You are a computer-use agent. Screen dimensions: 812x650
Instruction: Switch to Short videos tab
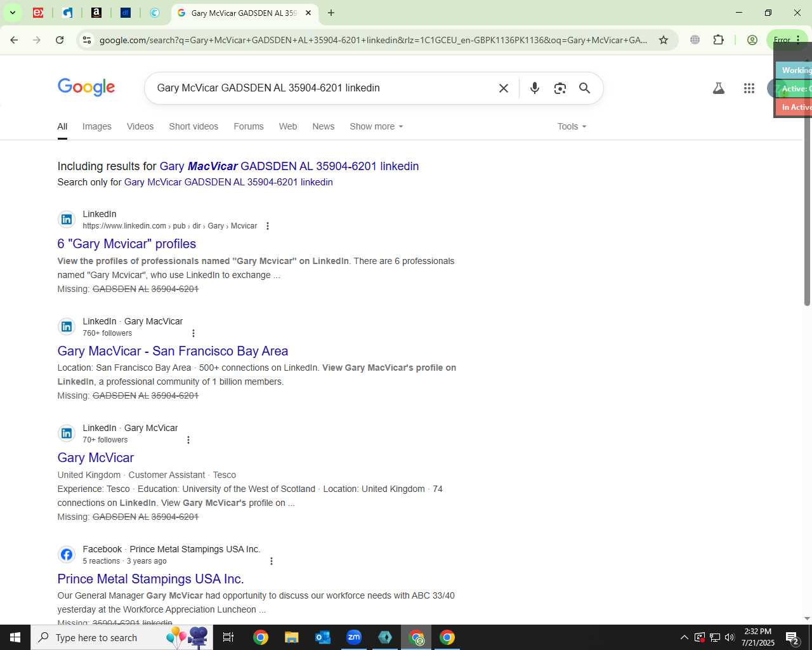(x=193, y=126)
